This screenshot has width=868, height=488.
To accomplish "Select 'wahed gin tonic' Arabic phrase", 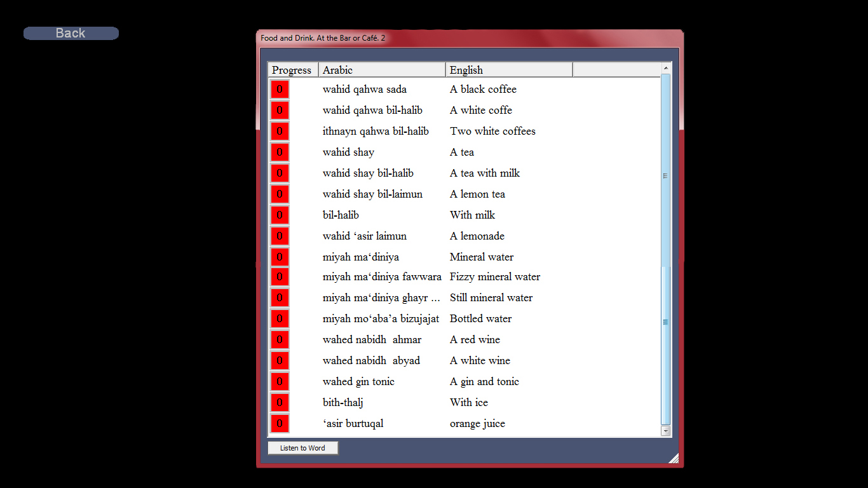I will click(x=358, y=382).
